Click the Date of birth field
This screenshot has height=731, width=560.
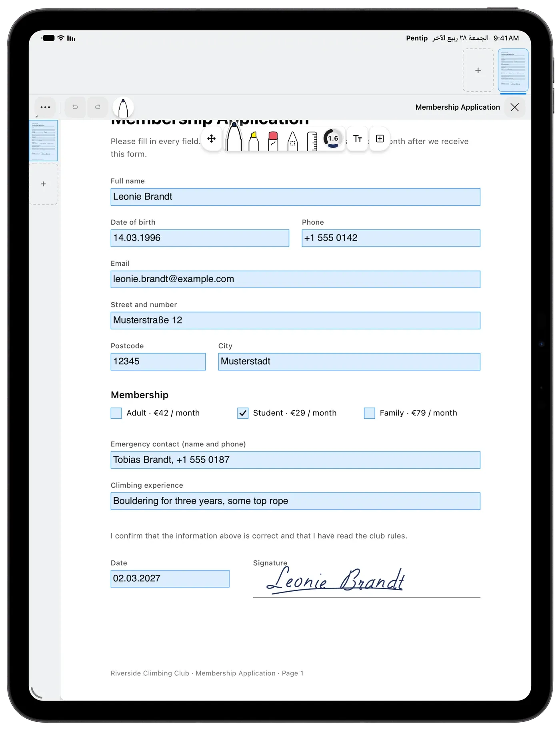click(200, 238)
